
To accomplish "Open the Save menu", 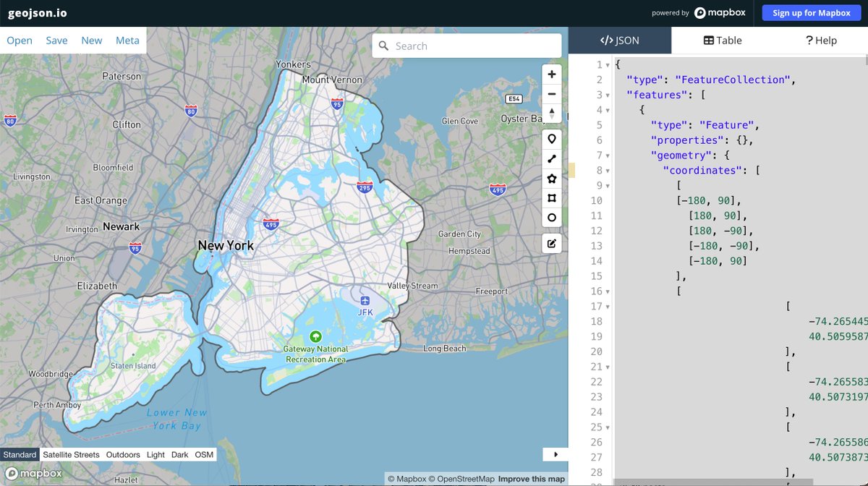I will [56, 40].
